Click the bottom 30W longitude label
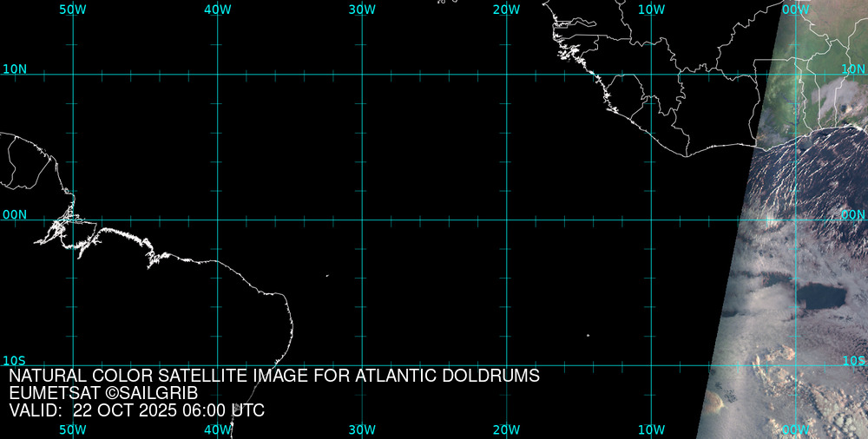 click(362, 429)
